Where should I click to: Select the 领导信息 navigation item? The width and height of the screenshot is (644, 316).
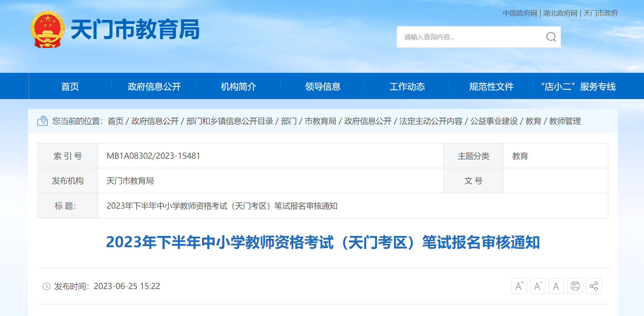coord(323,86)
